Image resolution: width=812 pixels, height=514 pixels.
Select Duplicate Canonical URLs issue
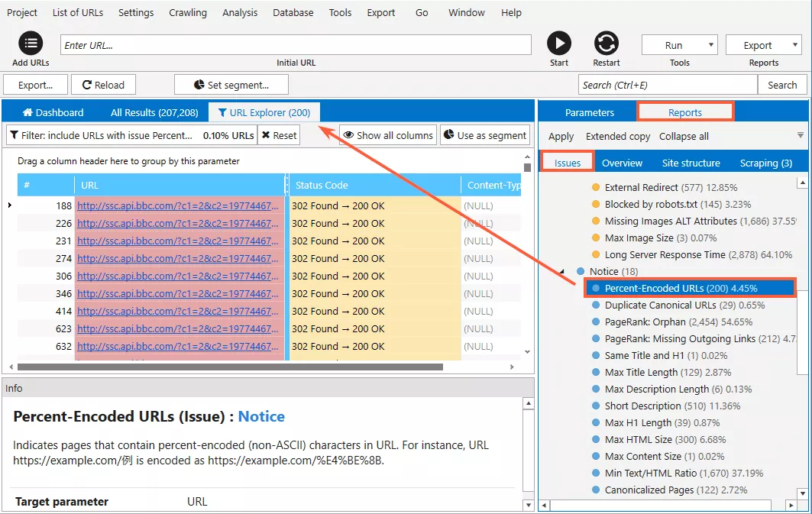coord(684,305)
